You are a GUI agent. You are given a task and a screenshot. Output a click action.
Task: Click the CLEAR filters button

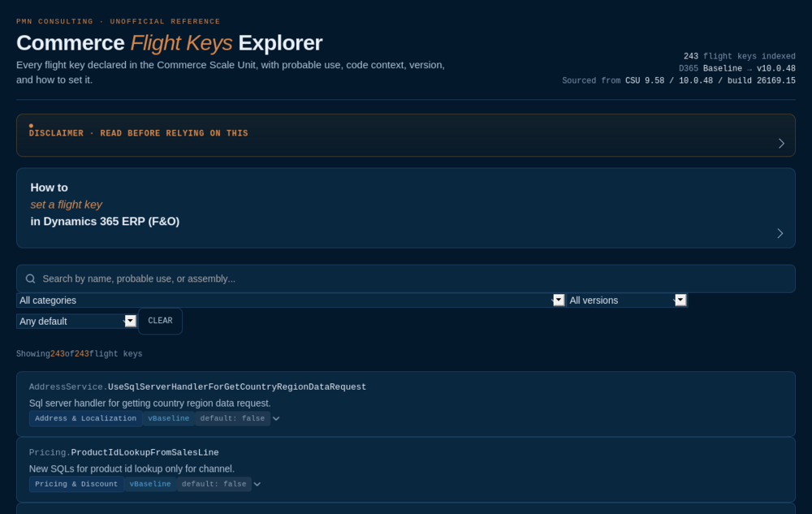point(160,321)
